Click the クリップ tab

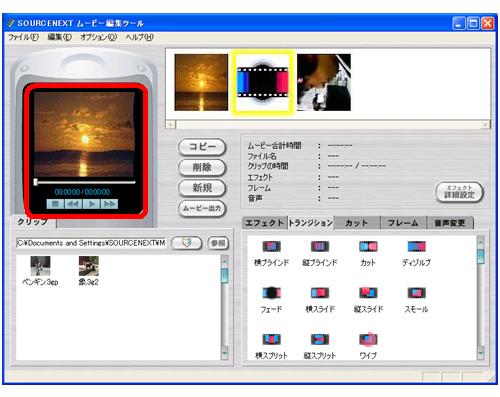coord(33,222)
